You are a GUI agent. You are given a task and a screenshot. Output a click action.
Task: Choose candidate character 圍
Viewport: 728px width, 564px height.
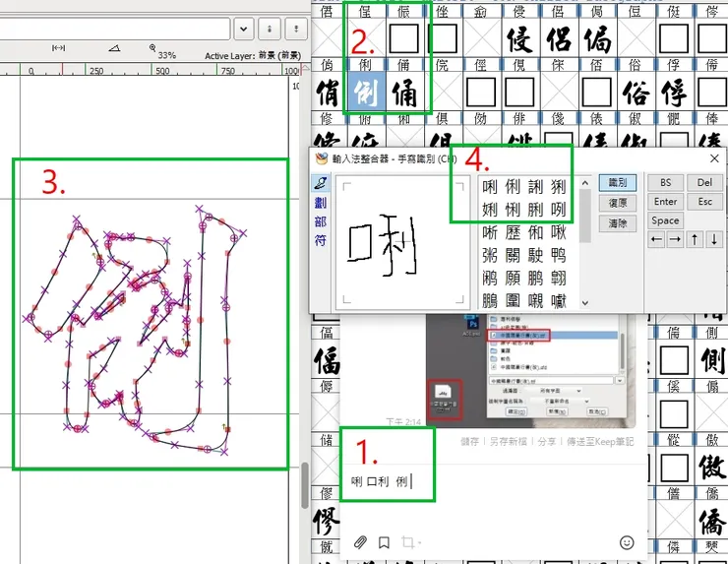pyautogui.click(x=513, y=300)
